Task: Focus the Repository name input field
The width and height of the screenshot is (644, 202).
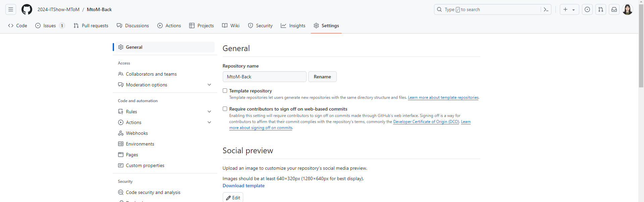Action: point(265,77)
